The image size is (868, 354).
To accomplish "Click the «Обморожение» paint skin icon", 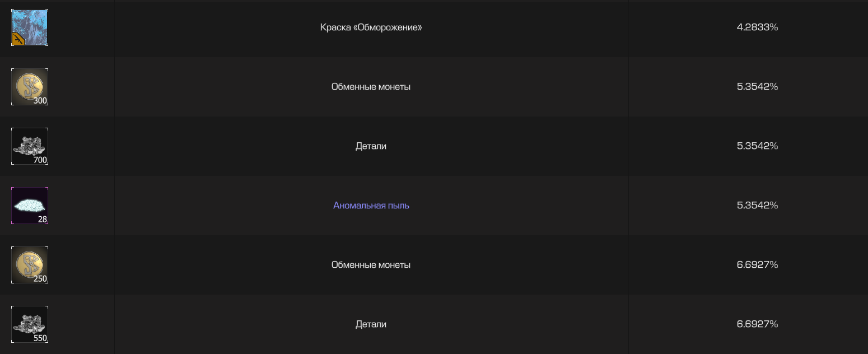I will tap(30, 27).
